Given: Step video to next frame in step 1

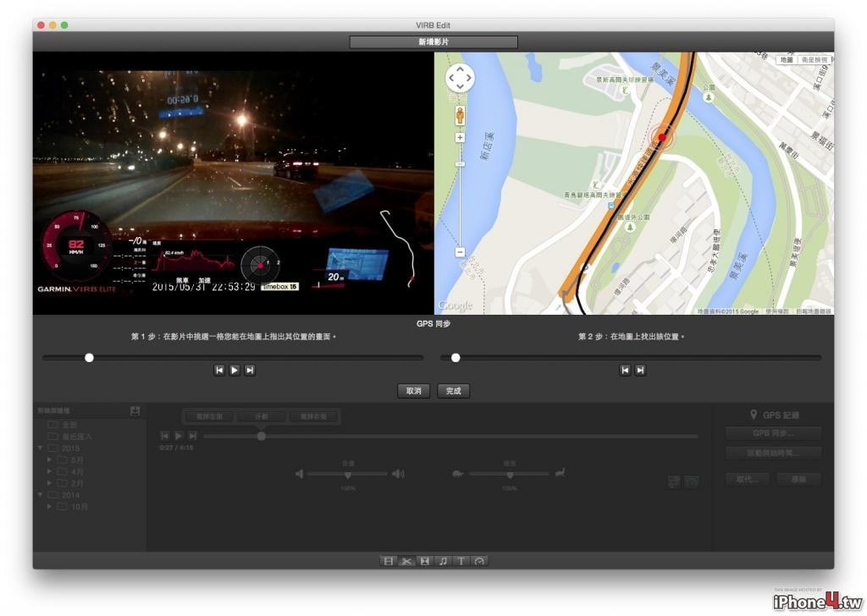Looking at the screenshot, I should (250, 370).
